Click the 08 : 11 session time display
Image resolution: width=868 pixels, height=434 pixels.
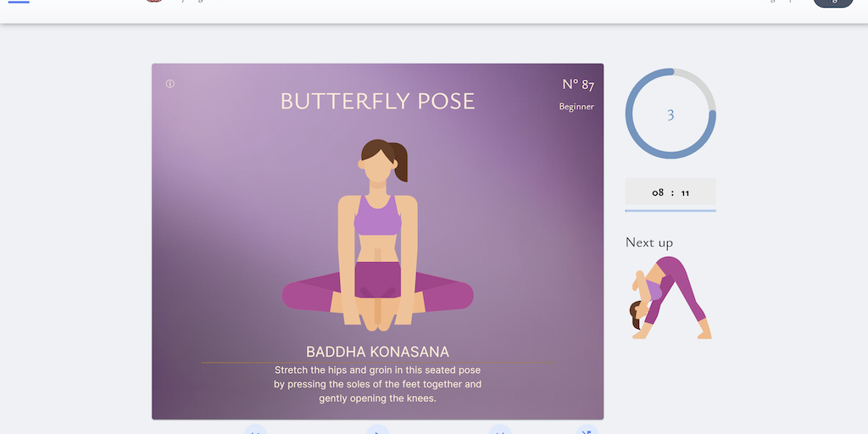coord(670,192)
